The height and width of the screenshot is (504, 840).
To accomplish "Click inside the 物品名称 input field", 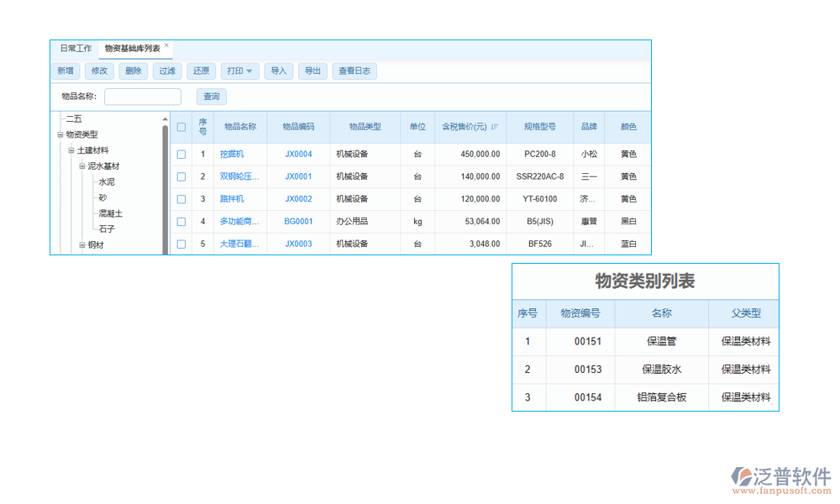I will pos(142,97).
